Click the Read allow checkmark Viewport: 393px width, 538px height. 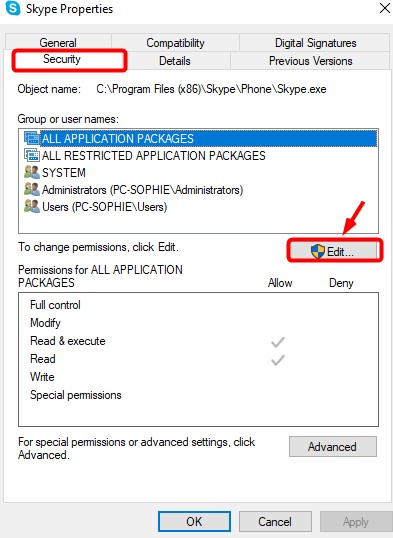click(x=277, y=360)
